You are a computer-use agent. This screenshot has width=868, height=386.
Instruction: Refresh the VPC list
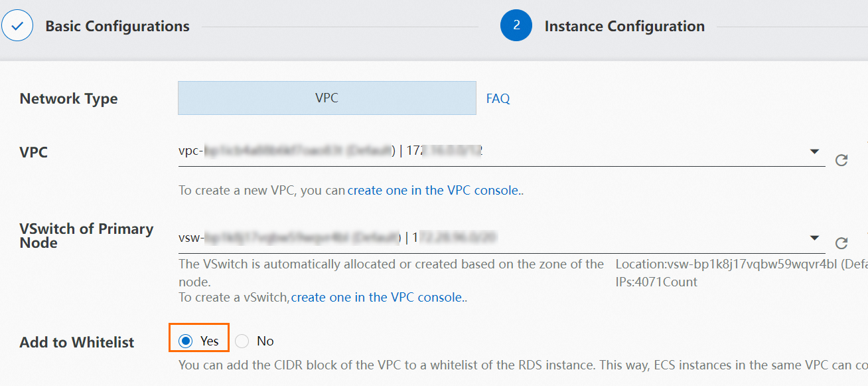841,160
